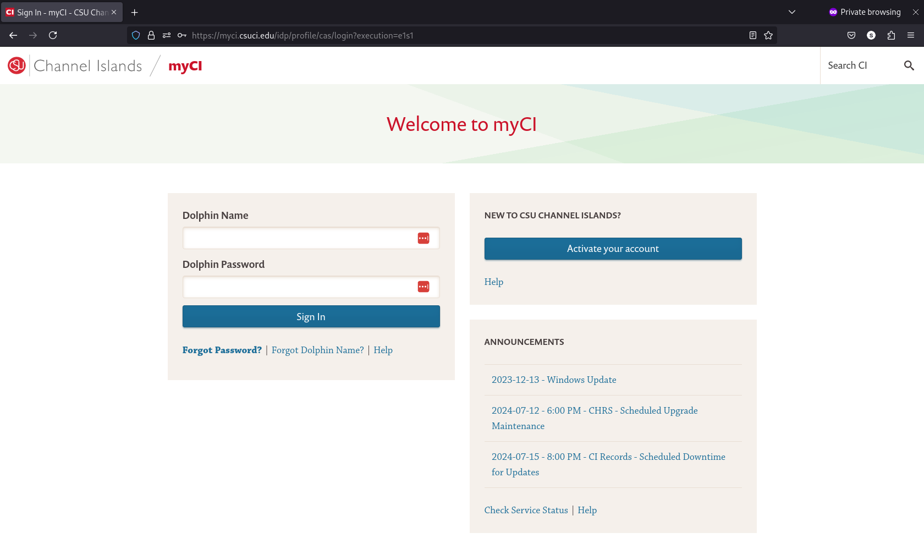
Task: Open the extensions puzzle icon
Action: click(891, 35)
